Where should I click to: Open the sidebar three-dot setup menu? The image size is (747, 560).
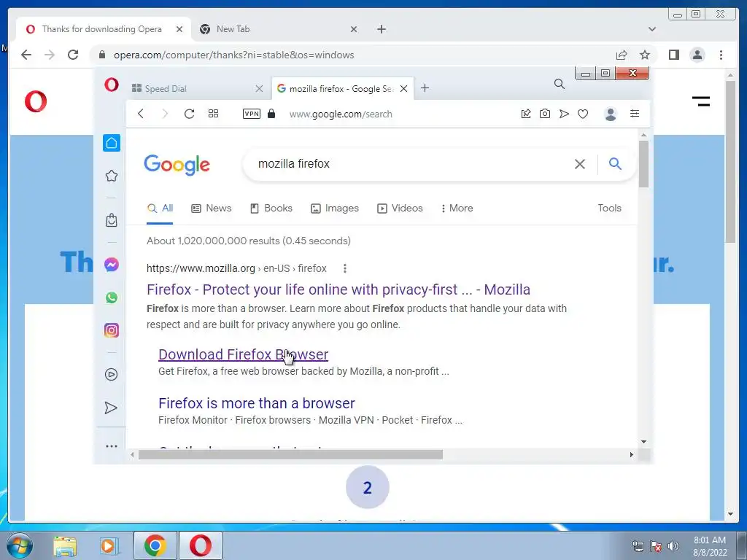(112, 446)
